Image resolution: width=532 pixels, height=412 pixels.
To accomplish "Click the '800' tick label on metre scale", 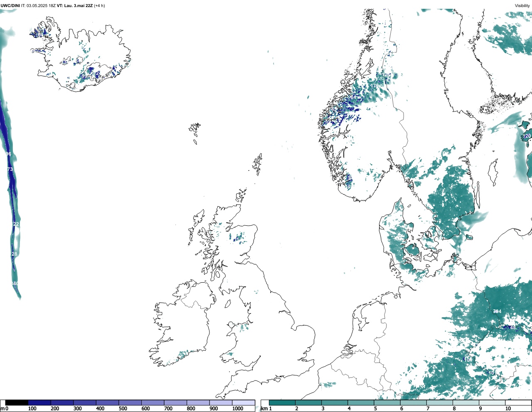I will pos(191,409).
